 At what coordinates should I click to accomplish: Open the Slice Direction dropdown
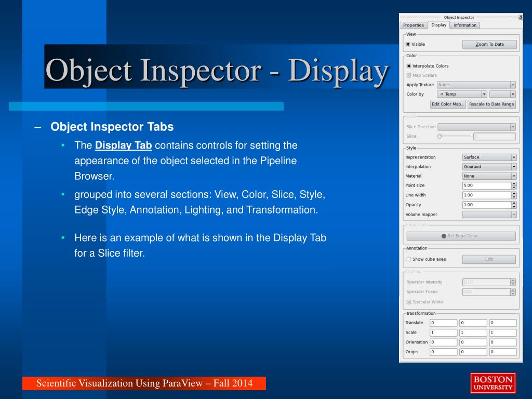point(476,127)
